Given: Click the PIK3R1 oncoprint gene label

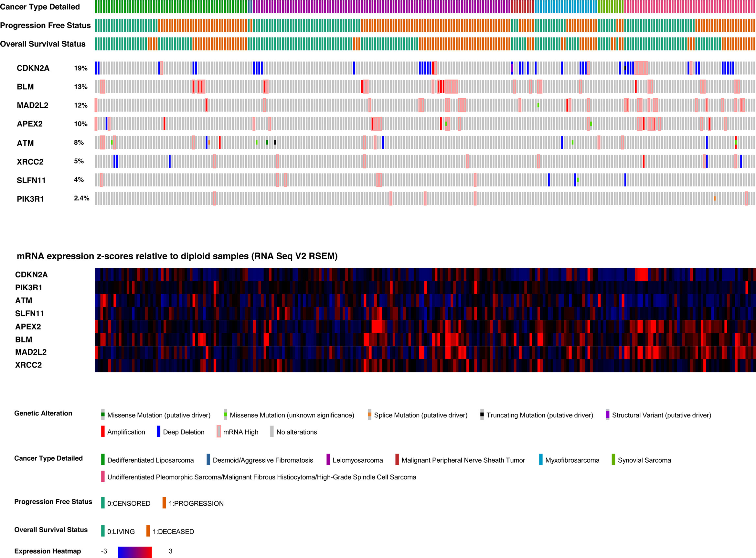Looking at the screenshot, I should pyautogui.click(x=30, y=199).
